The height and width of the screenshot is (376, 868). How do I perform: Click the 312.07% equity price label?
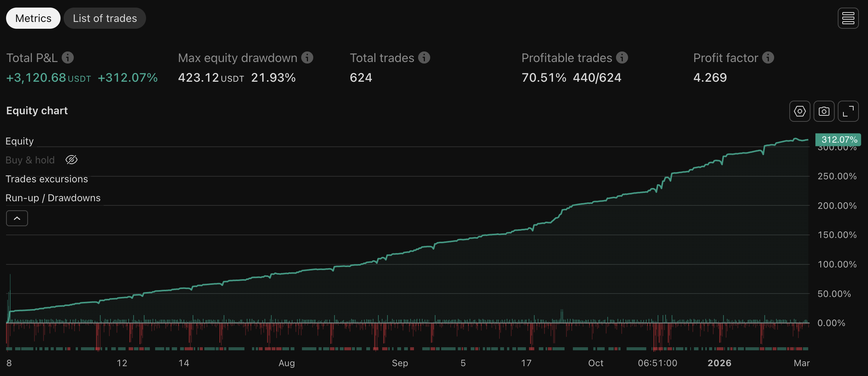pyautogui.click(x=838, y=140)
